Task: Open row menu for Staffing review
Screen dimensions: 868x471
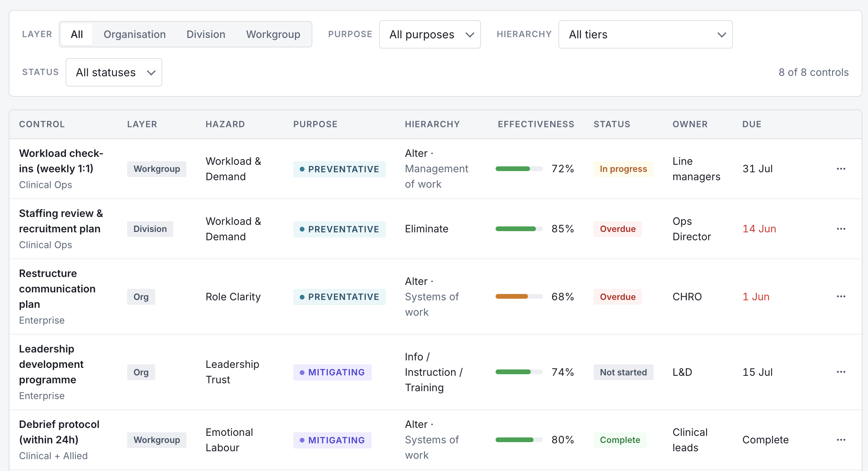Action: click(841, 229)
